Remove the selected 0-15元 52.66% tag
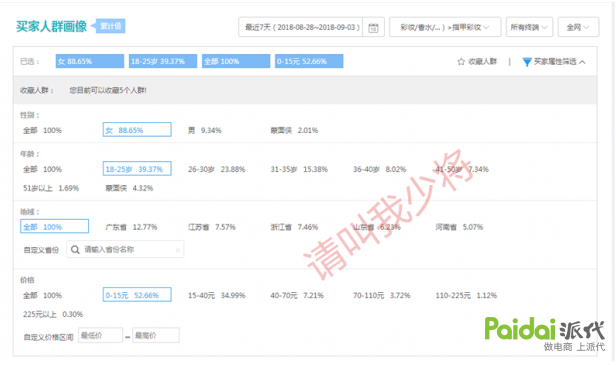 [309, 61]
